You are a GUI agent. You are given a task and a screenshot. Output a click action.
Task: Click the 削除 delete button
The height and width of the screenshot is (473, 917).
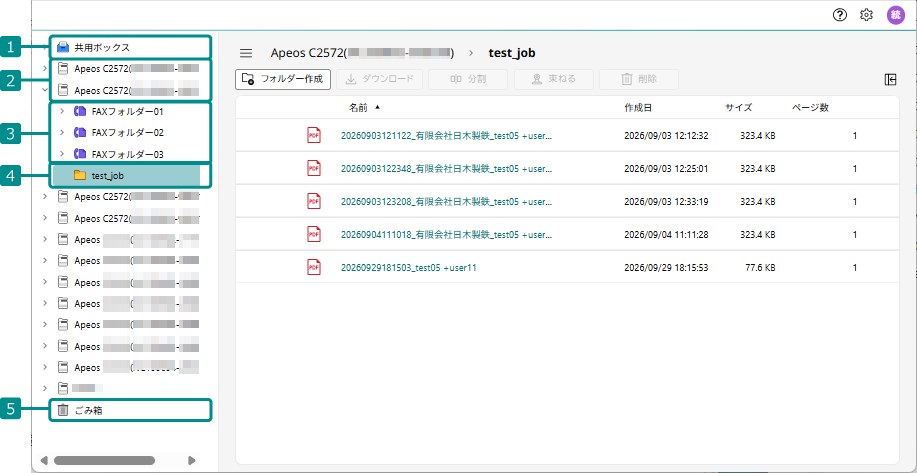(x=639, y=79)
